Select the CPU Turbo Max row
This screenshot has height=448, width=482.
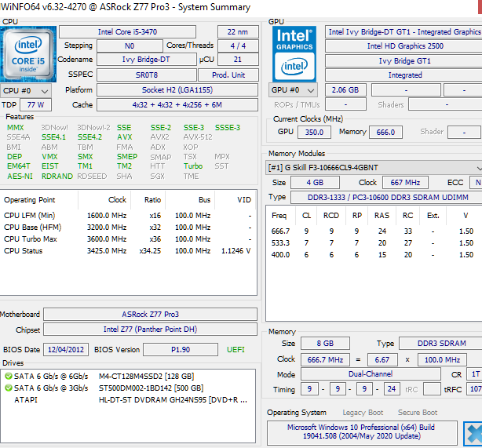129,239
